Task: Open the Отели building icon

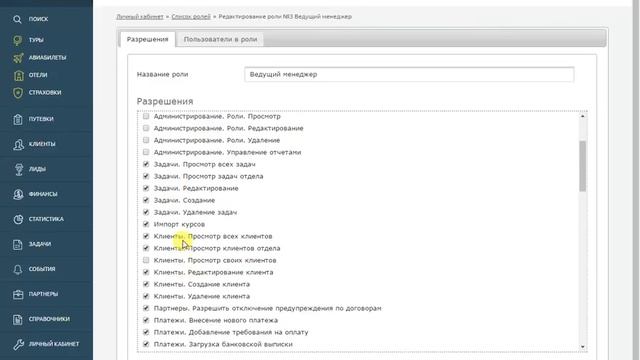Action: tap(18, 76)
